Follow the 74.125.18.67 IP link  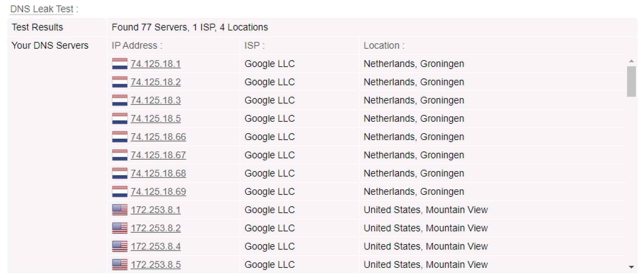158,155
